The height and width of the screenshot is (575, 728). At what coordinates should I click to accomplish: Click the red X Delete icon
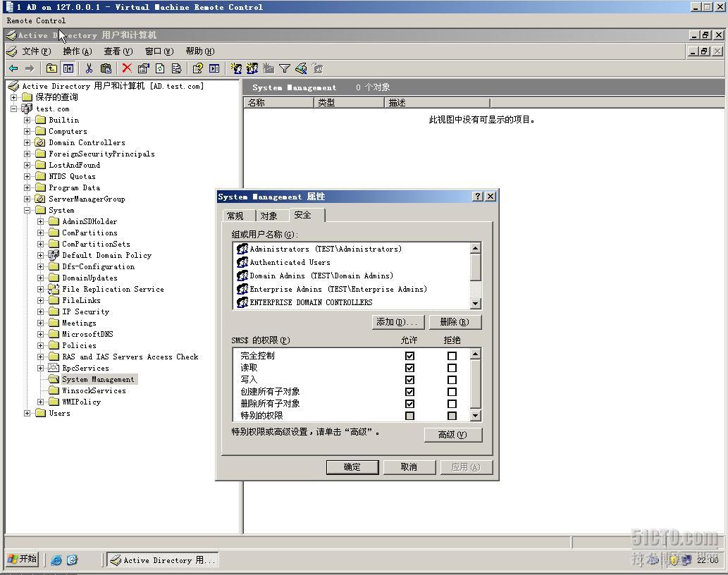tap(127, 68)
